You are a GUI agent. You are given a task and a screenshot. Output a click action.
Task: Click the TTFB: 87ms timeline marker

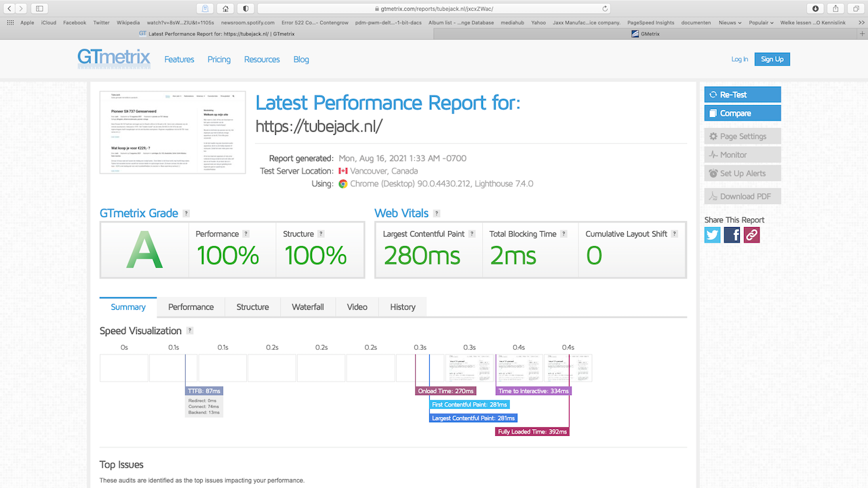click(204, 391)
